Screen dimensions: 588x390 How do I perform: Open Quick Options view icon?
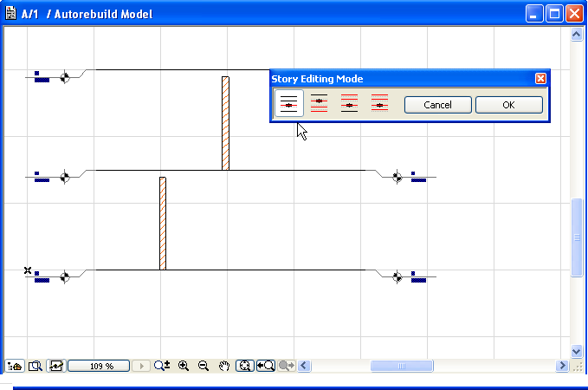pos(36,366)
